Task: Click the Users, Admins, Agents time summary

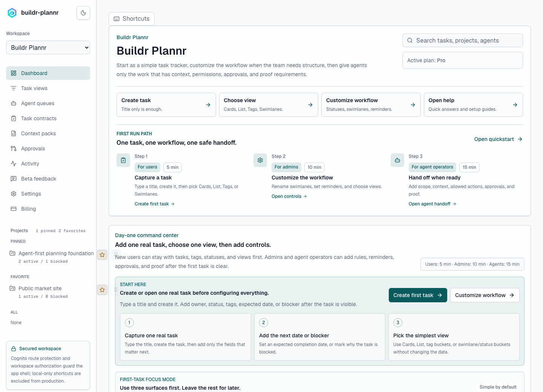Action: [472, 264]
